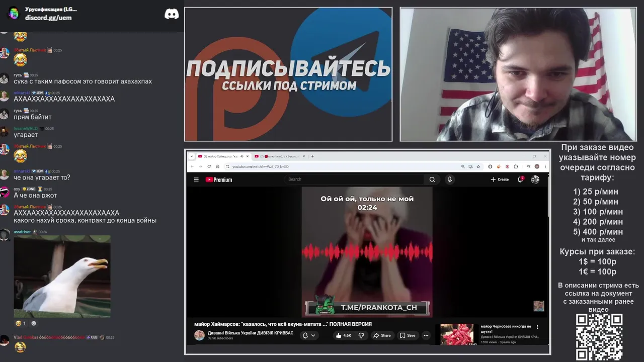Click the Discord logo icon
The width and height of the screenshot is (644, 362).
[x=172, y=14]
